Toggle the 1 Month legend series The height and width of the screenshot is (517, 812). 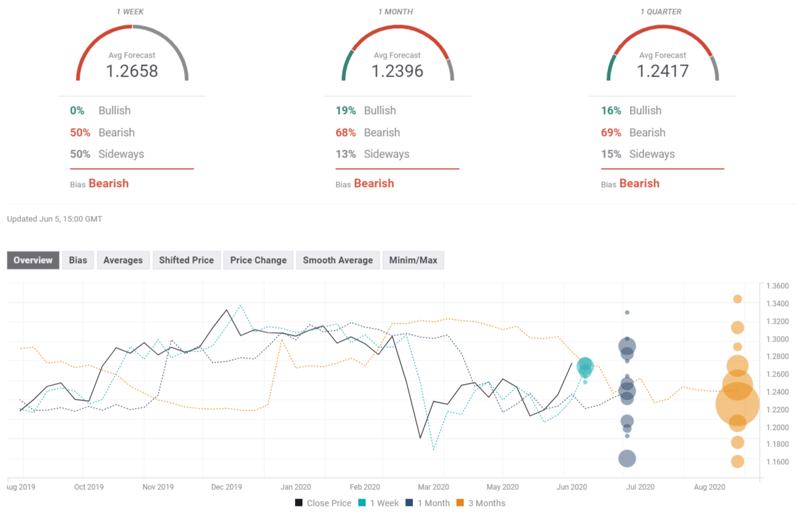point(427,503)
